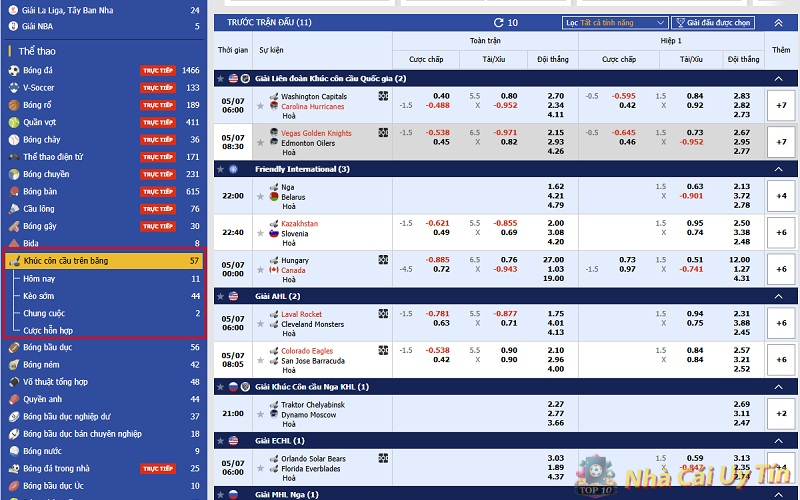Screen dimensions: 800x500
Task: Collapse the Trước trận đấu section
Action: [779, 22]
